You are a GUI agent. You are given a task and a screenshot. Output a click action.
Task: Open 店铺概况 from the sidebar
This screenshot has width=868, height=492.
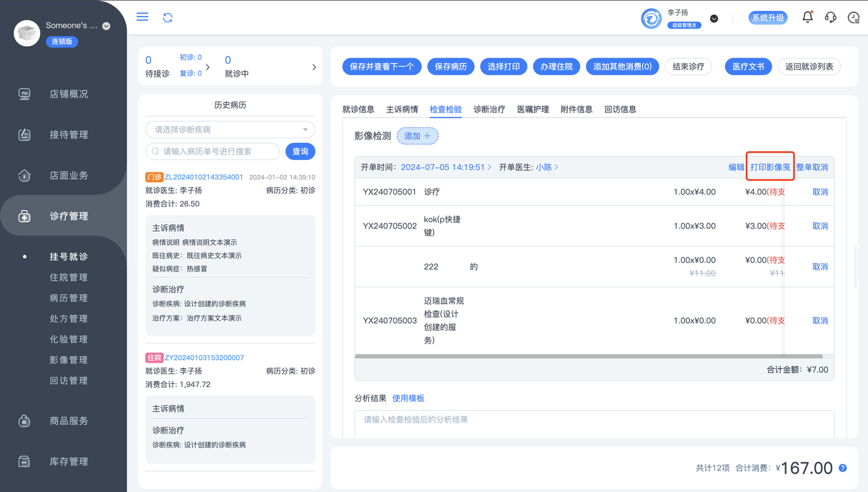click(68, 94)
